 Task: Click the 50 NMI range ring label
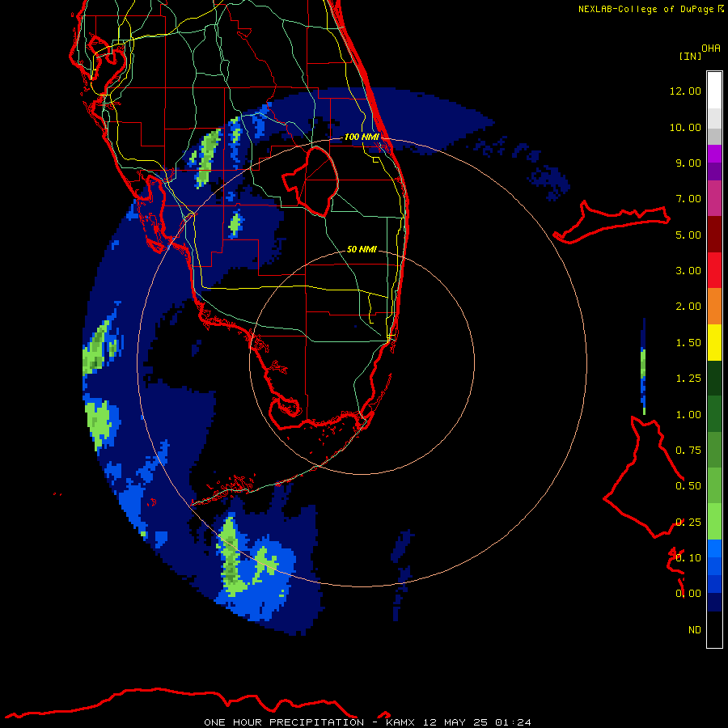coord(362,249)
